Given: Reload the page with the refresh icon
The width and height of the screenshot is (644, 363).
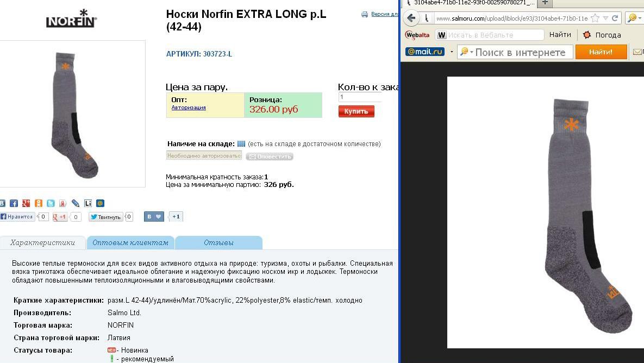Looking at the screenshot, I should tap(615, 18).
